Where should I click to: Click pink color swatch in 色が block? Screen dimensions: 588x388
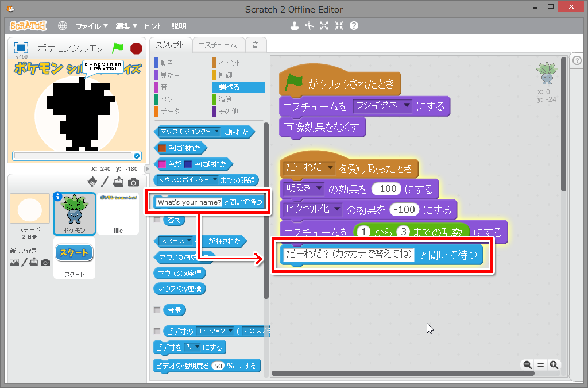pos(162,164)
